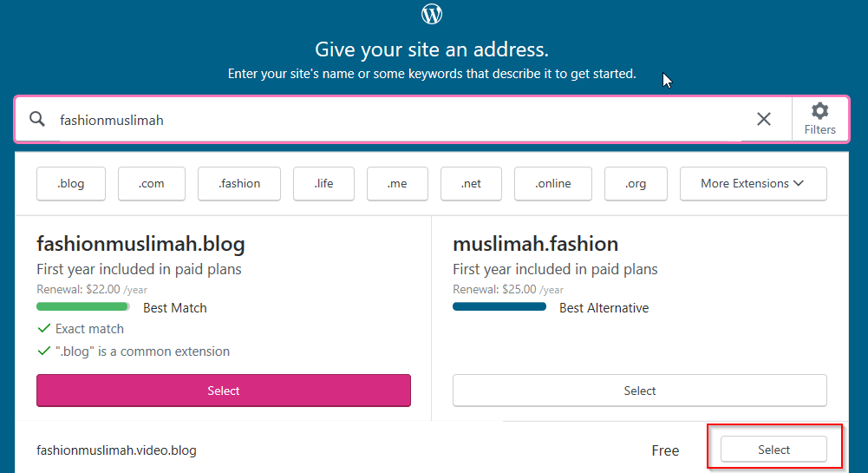Click the Renewal: $25.00 /year text
The image size is (868, 473).
[x=508, y=289]
